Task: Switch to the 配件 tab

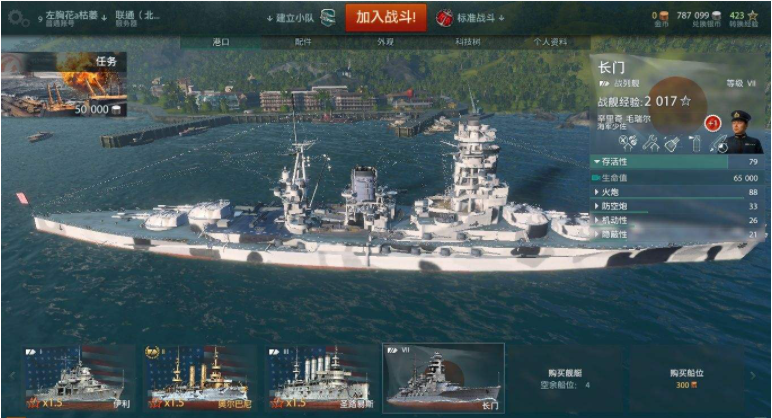Action: click(x=303, y=42)
